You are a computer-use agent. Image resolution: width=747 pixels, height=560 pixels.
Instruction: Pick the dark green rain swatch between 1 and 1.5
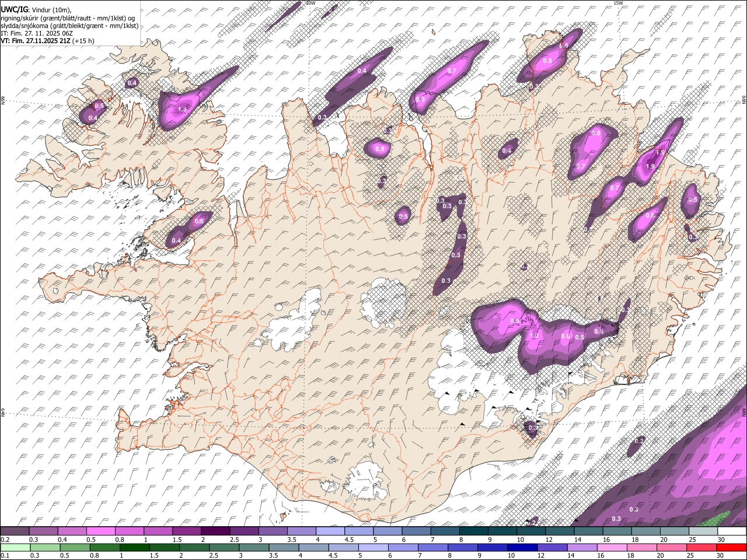coord(134,547)
